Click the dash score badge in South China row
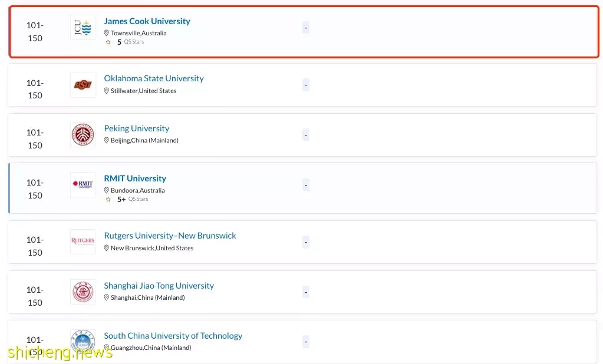The width and height of the screenshot is (603, 364). 306,342
